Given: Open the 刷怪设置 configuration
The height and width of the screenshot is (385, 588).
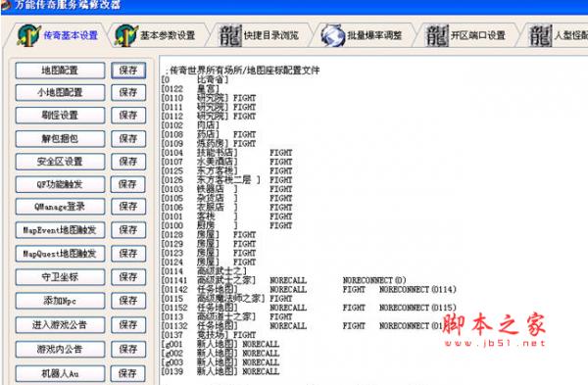Looking at the screenshot, I should pos(60,115).
